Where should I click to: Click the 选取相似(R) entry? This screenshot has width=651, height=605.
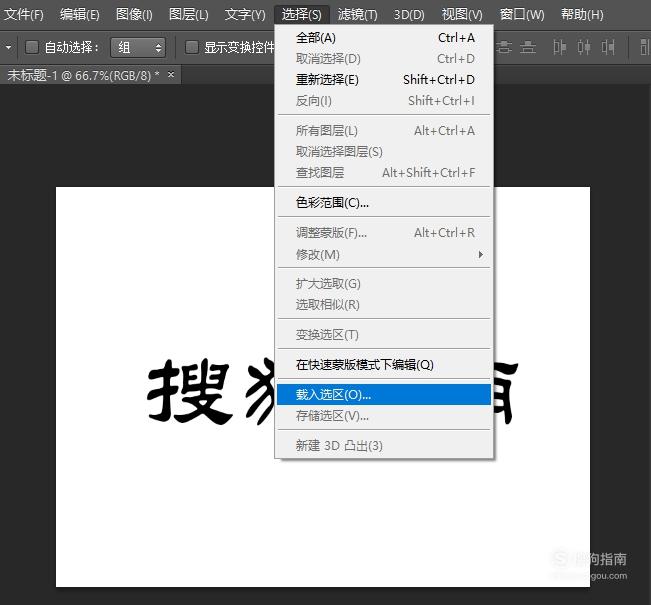[384, 304]
